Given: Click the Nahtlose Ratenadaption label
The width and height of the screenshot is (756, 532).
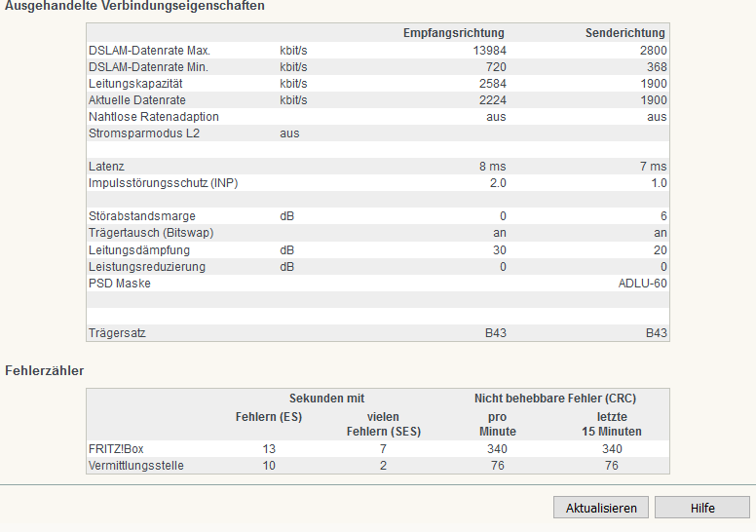Looking at the screenshot, I should (153, 117).
